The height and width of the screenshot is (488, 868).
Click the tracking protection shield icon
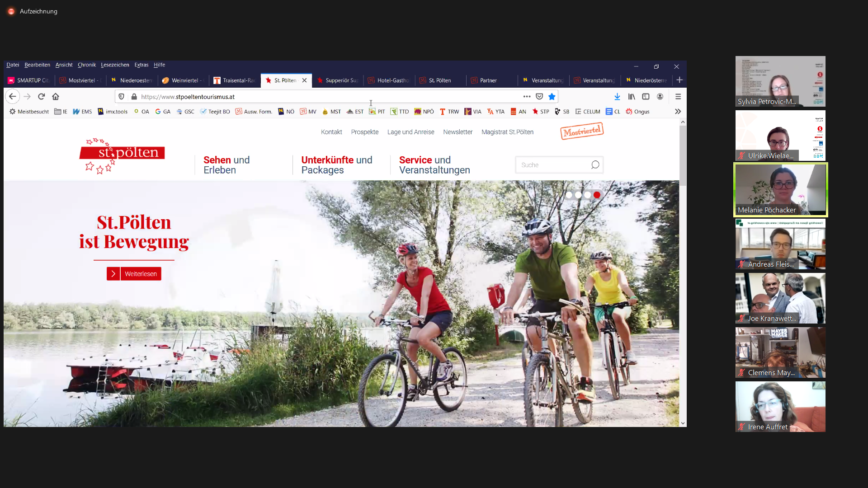pos(121,97)
